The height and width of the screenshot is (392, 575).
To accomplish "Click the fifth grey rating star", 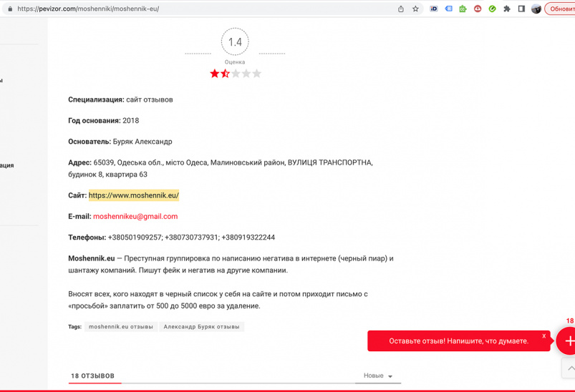I will [x=257, y=74].
